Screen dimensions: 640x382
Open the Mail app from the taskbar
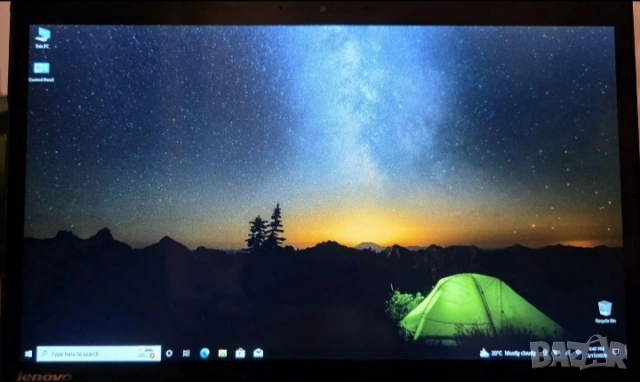point(258,353)
